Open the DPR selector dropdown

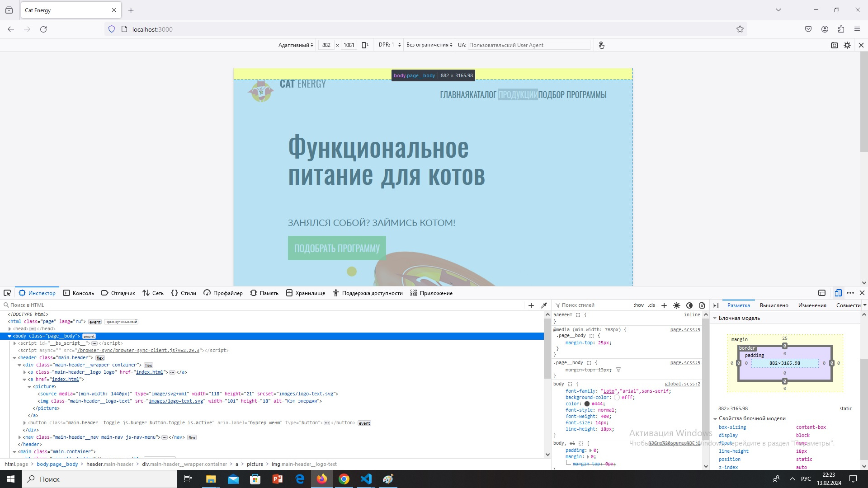[x=390, y=45]
